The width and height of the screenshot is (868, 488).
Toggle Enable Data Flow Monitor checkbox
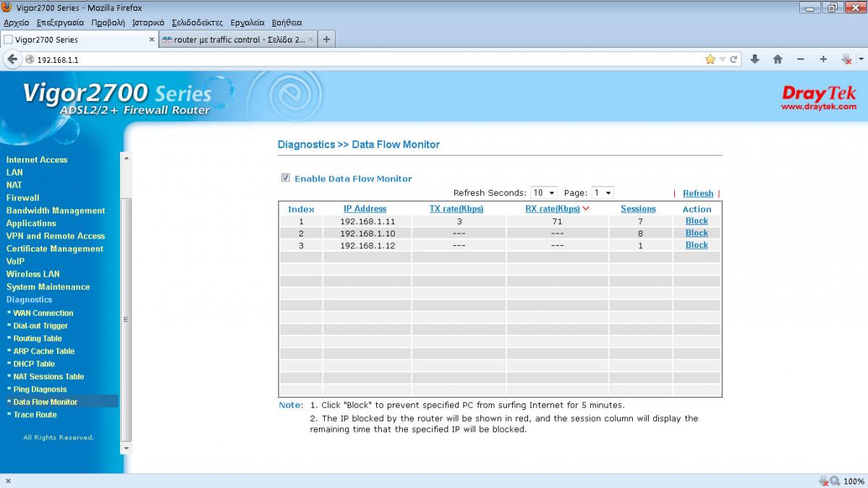pos(286,178)
